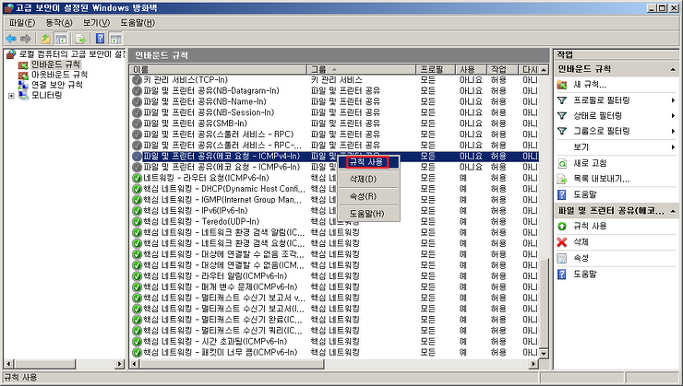Toggle the action pane toolbar icon
The width and height of the screenshot is (683, 386).
[116, 39]
